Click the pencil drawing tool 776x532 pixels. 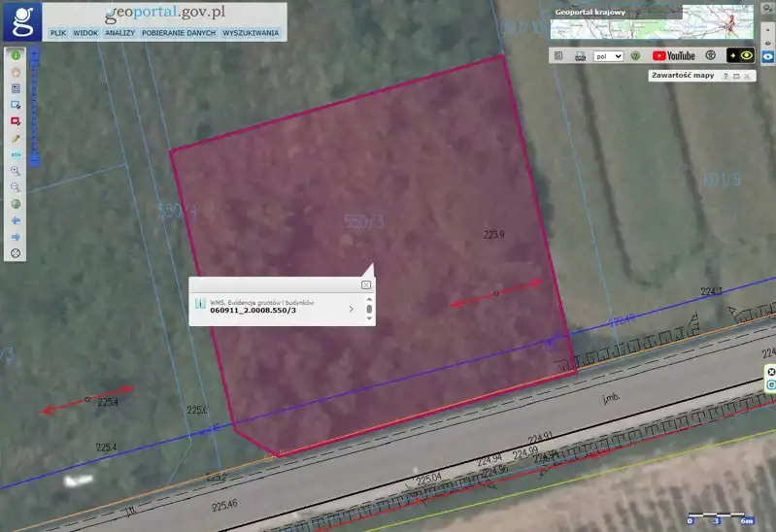coord(16,138)
